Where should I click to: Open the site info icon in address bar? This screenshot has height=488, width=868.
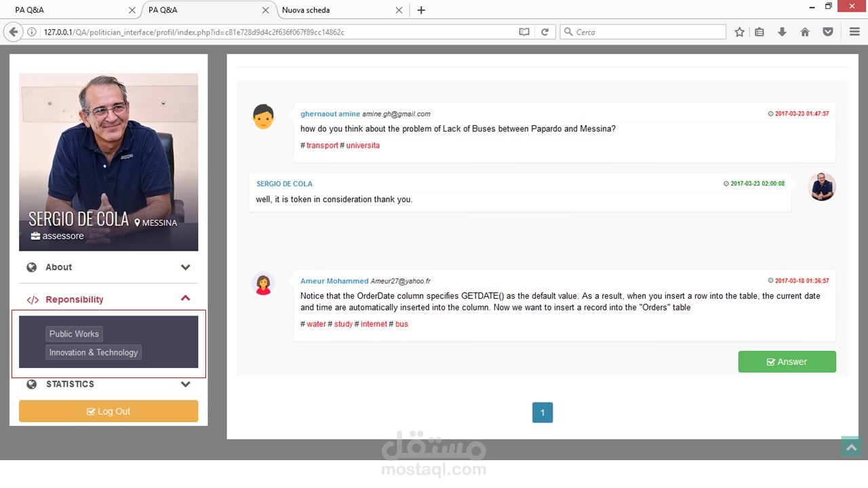pos(32,32)
